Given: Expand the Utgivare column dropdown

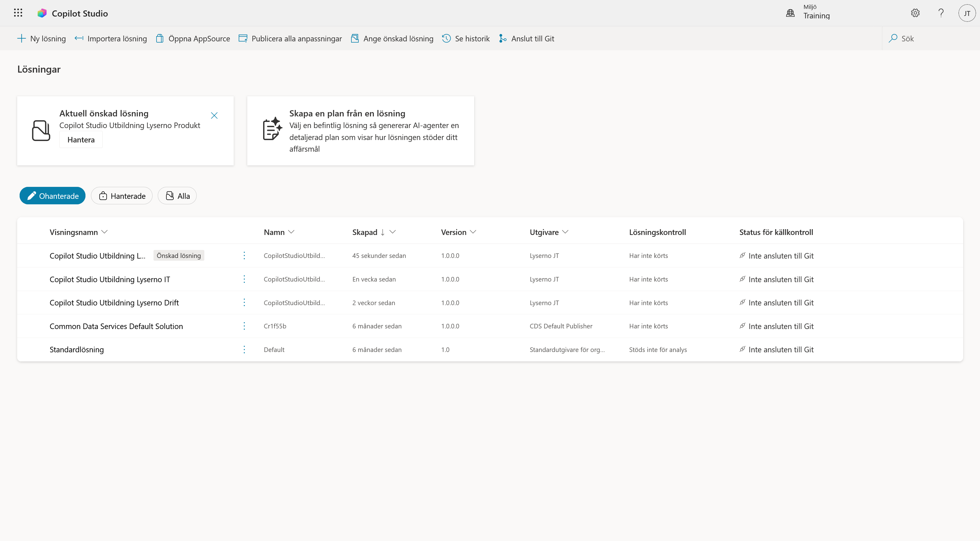Looking at the screenshot, I should [565, 232].
